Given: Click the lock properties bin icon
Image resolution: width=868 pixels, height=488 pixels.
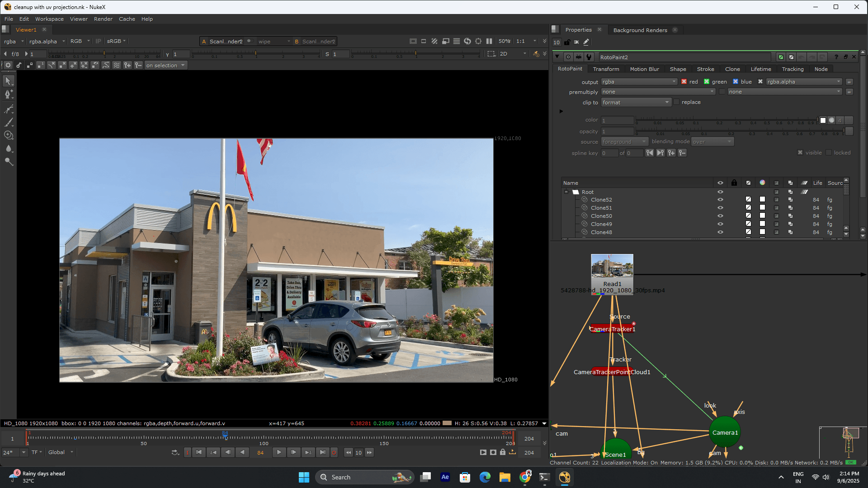Looking at the screenshot, I should 567,42.
